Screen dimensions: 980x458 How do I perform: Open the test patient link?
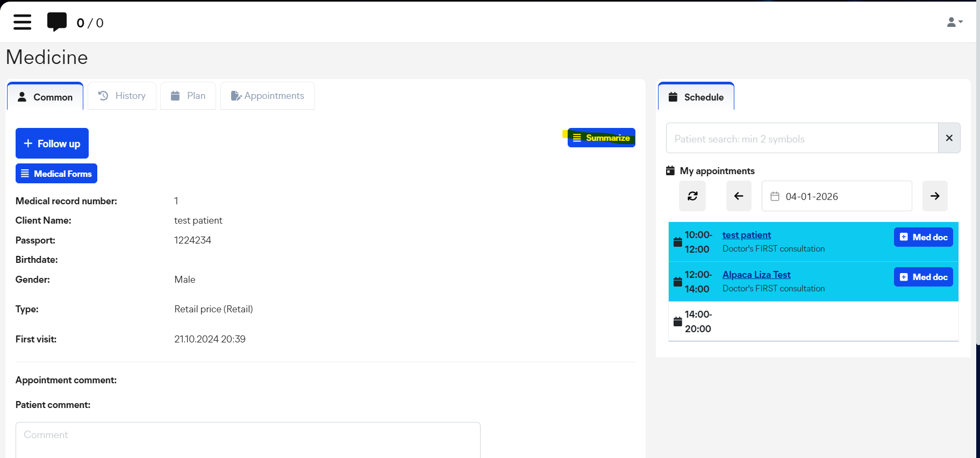746,235
